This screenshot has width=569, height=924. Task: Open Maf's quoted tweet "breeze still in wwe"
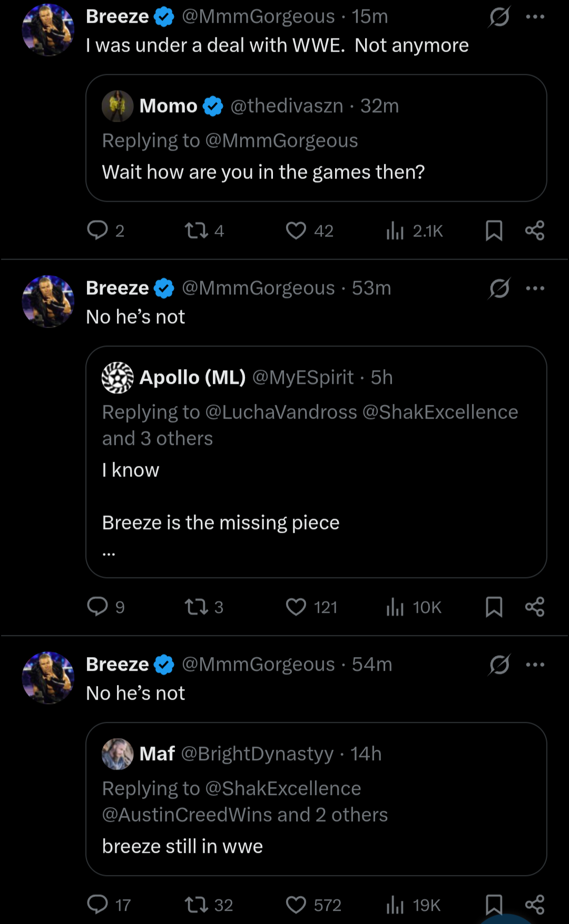point(316,799)
